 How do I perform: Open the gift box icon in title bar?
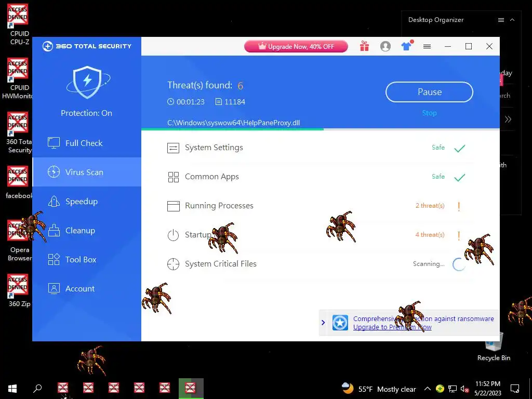pos(364,46)
